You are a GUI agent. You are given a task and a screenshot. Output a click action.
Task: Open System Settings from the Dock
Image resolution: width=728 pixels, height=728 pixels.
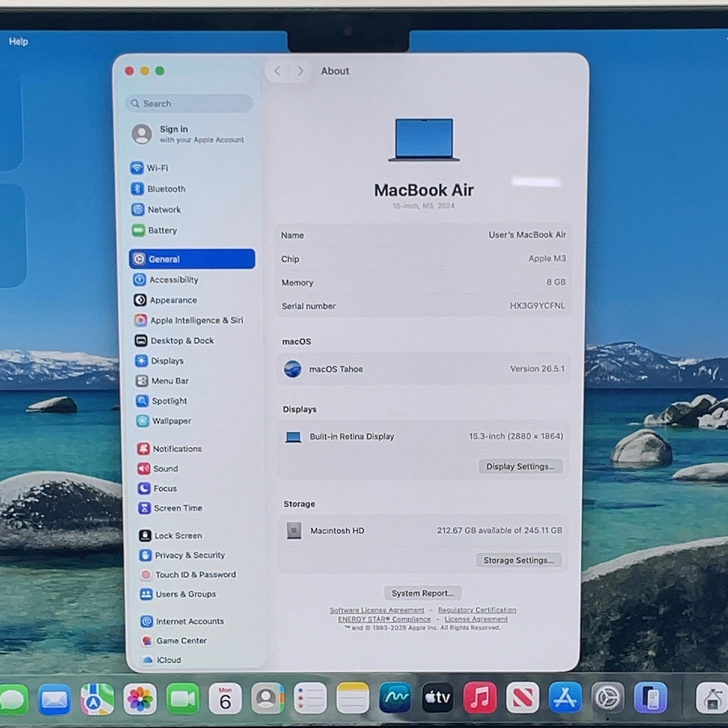(x=608, y=698)
